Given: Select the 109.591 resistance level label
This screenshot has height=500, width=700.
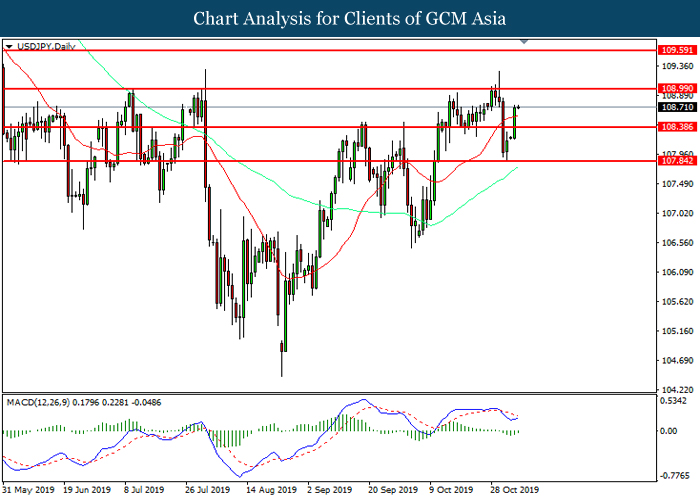Looking at the screenshot, I should [677, 50].
